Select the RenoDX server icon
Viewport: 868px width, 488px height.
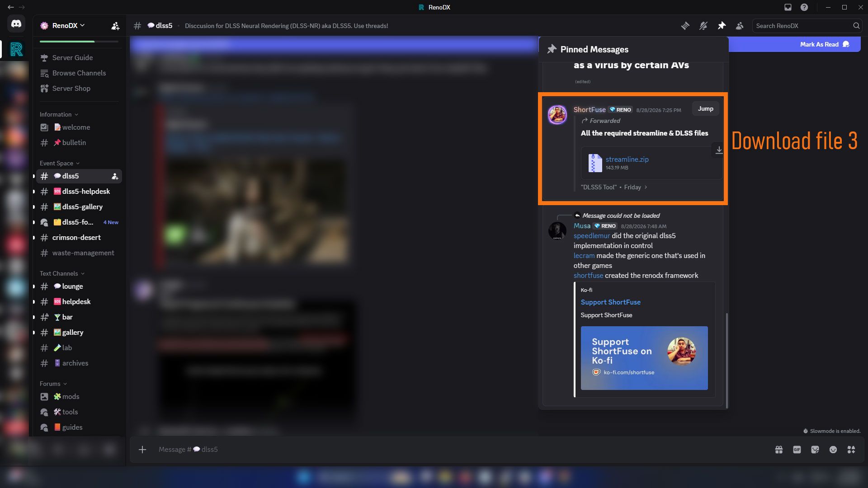point(16,49)
